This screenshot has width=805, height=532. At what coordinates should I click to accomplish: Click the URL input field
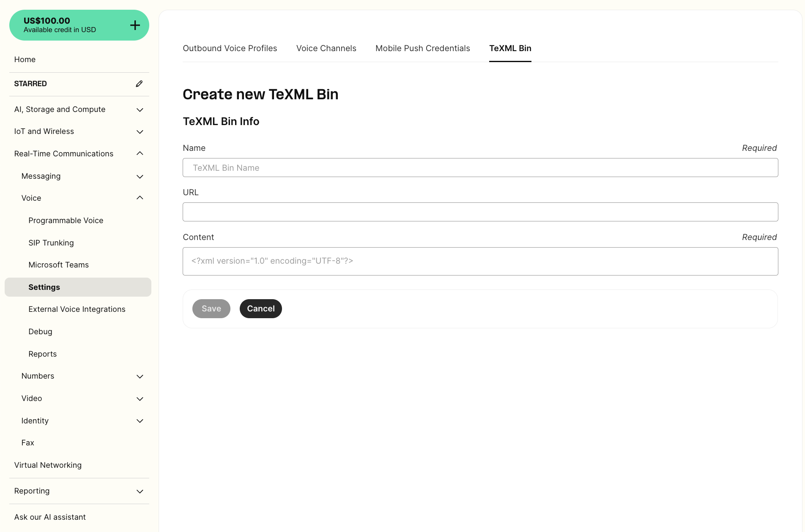[x=480, y=212]
